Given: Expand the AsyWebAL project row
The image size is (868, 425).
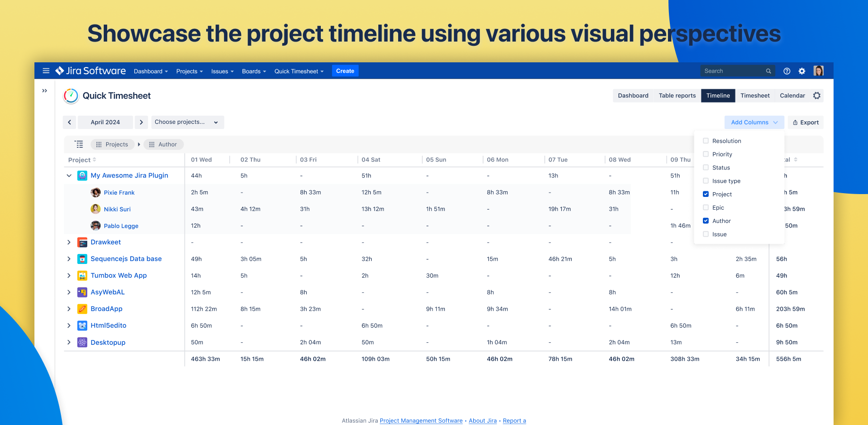Looking at the screenshot, I should [x=69, y=292].
